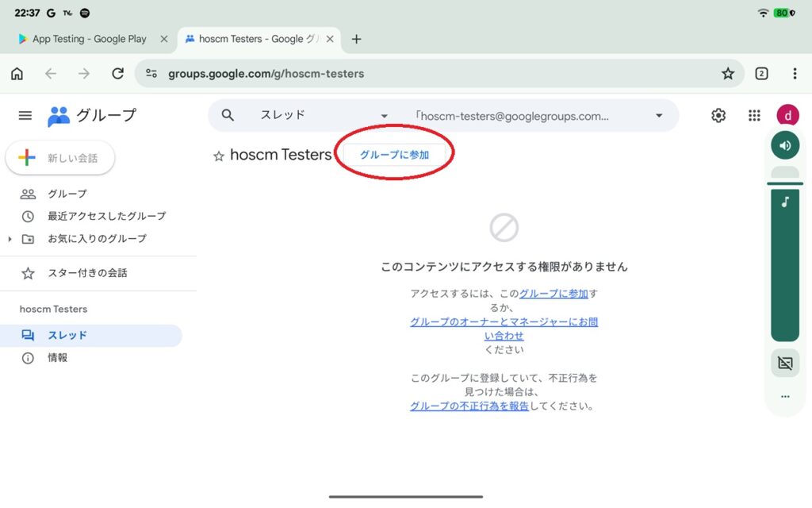The image size is (812, 508).
Task: Adjust the teal vertical slider
Action: (x=785, y=262)
